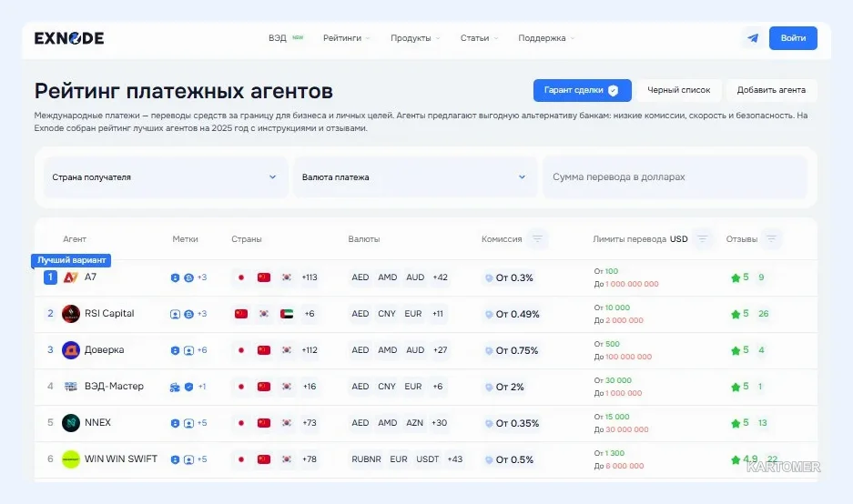Click the AED currency in NNEX row

click(x=360, y=422)
